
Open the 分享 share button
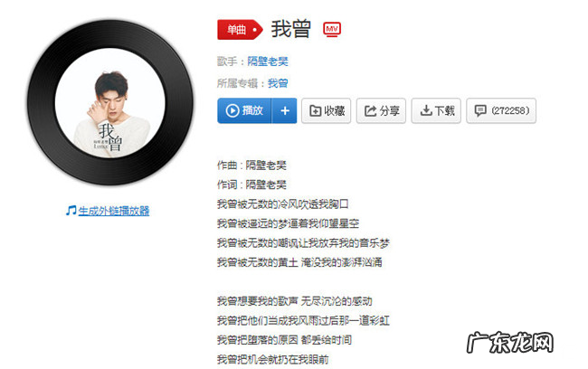[x=381, y=110]
